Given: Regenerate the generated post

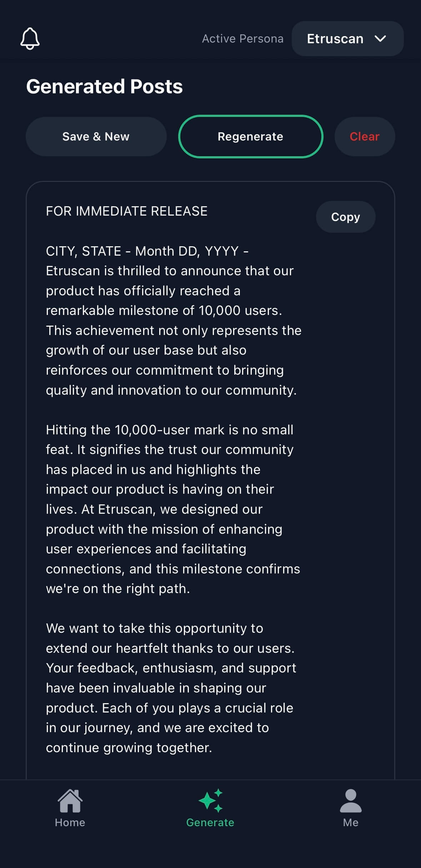Looking at the screenshot, I should pyautogui.click(x=251, y=137).
